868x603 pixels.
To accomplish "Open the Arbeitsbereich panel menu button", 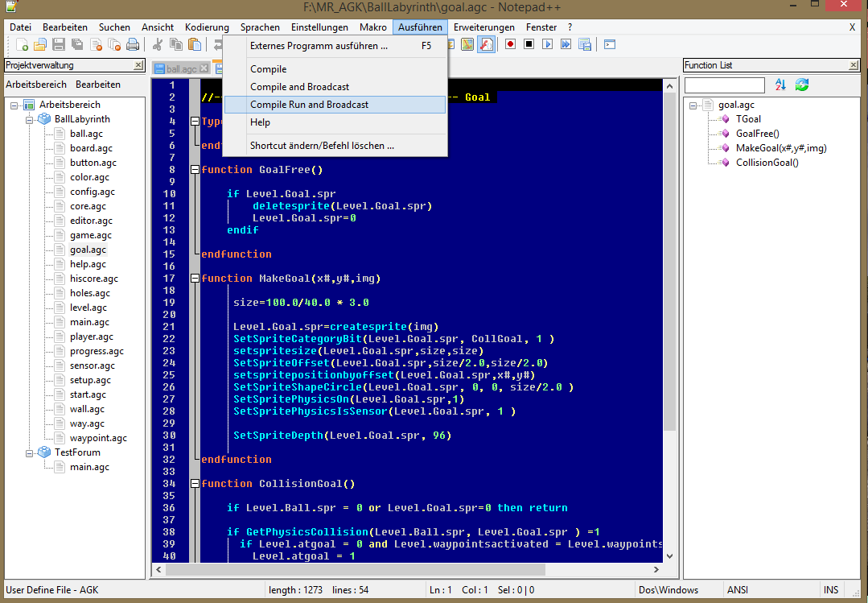I will point(36,85).
